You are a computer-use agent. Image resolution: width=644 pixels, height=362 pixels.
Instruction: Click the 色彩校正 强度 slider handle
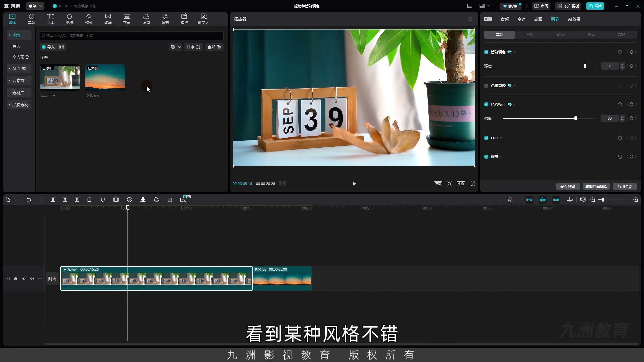click(576, 118)
